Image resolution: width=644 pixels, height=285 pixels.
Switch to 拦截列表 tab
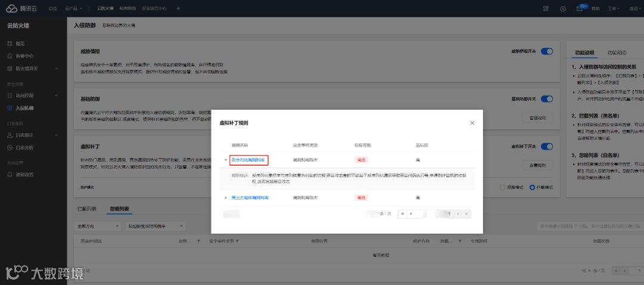tap(86, 209)
